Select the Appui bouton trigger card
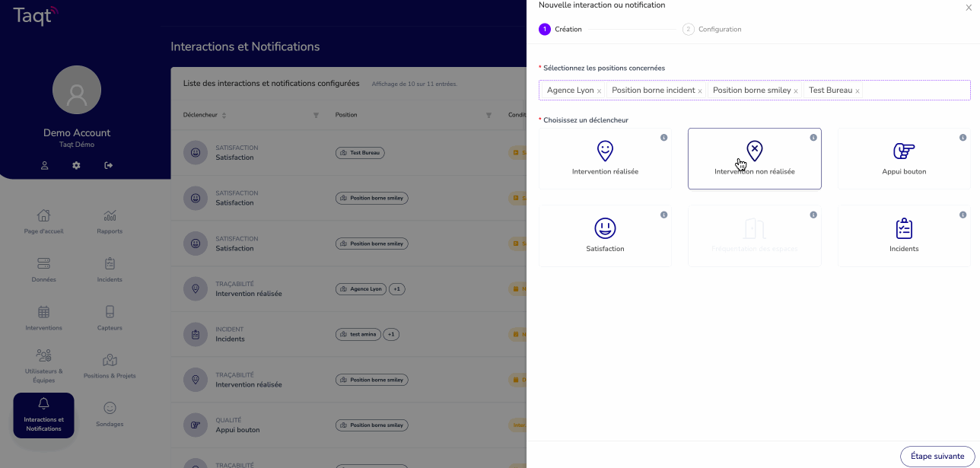Viewport: 980px width, 468px height. click(x=904, y=158)
